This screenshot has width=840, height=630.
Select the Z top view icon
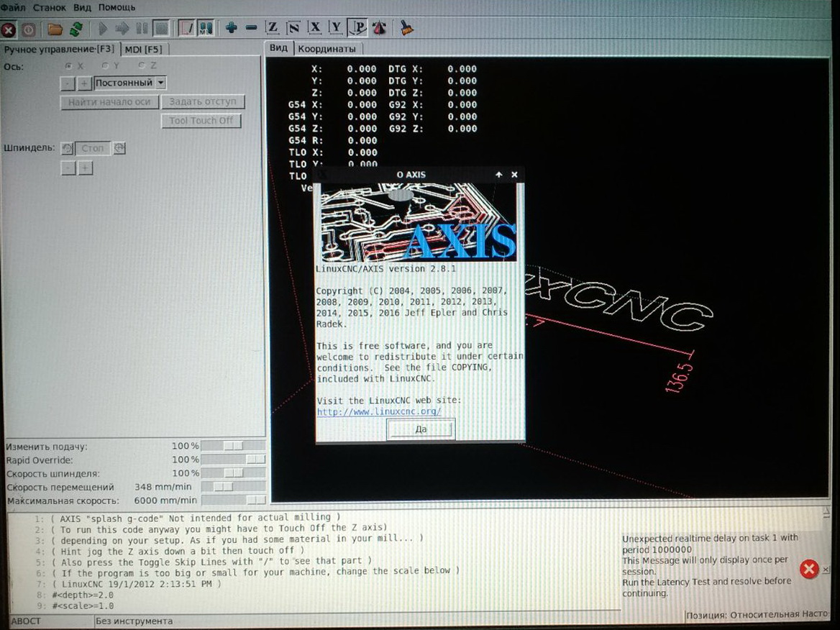tap(273, 27)
